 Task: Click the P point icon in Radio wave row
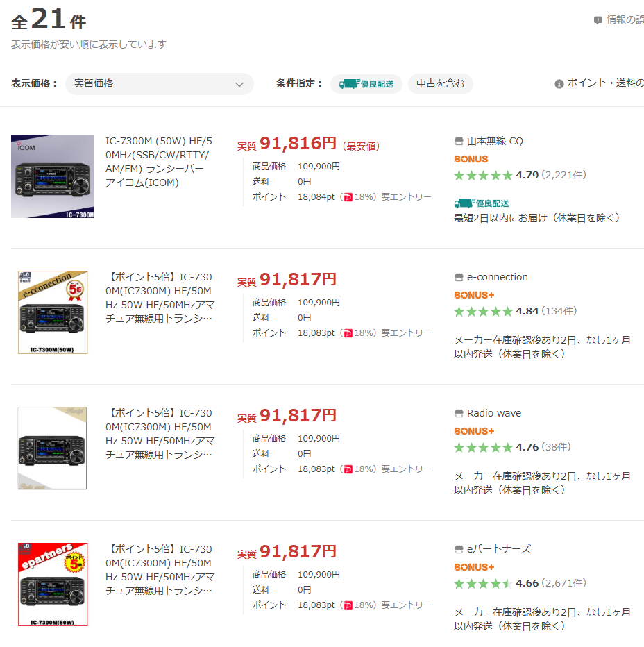coord(348,469)
